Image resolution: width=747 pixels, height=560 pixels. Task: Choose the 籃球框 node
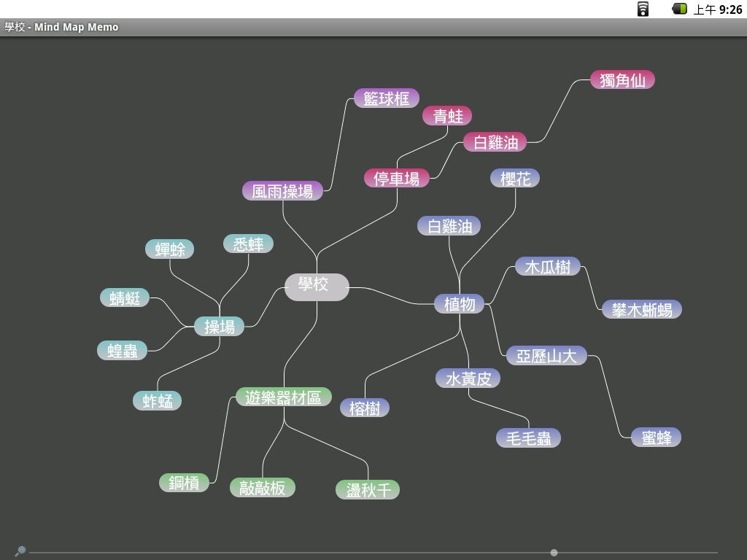pos(386,98)
